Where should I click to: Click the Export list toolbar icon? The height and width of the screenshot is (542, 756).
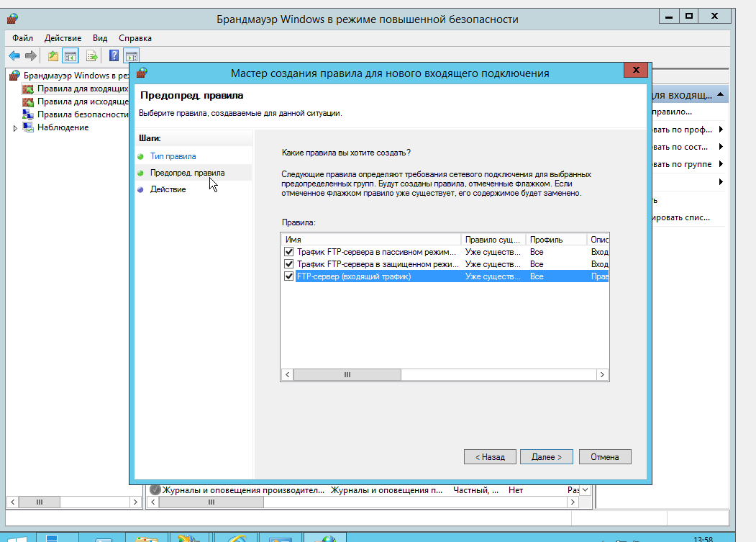pyautogui.click(x=91, y=56)
